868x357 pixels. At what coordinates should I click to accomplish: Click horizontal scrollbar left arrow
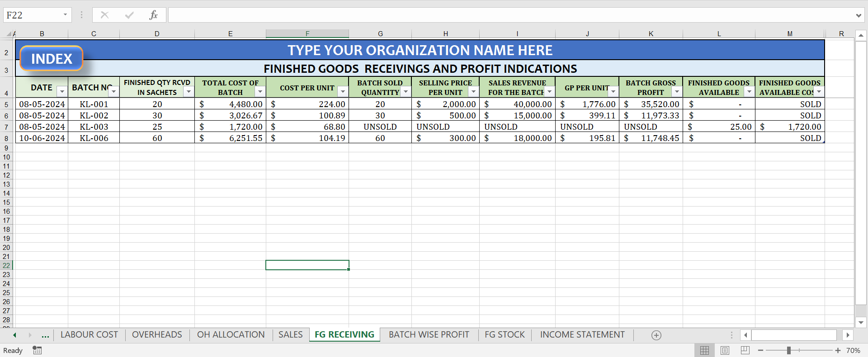[x=745, y=335]
